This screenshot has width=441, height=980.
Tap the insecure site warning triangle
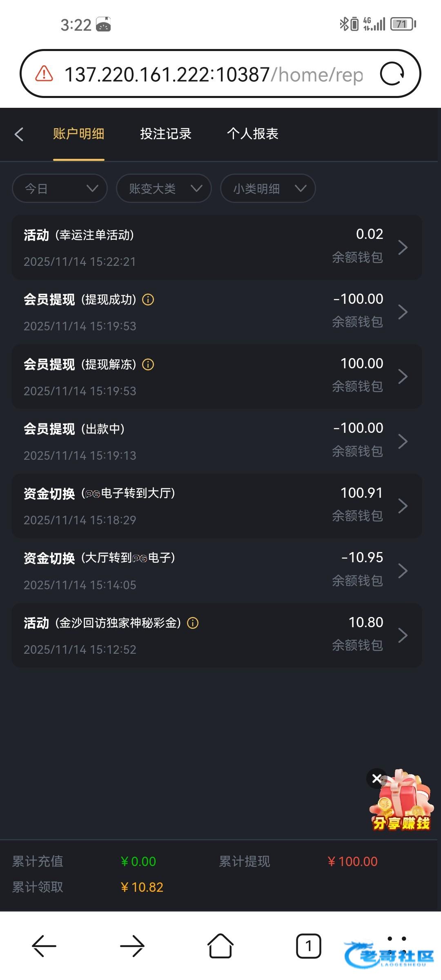(x=44, y=74)
